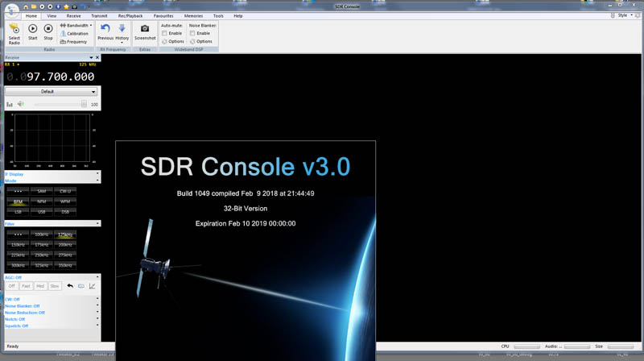Screen dimensions: 644x361
Task: Switch to the Rec/Playback tab
Action: [130, 16]
